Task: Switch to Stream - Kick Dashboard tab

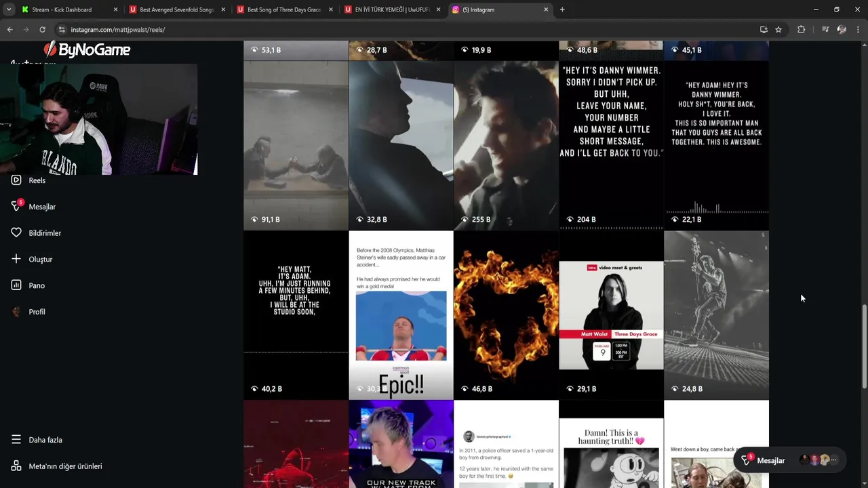Action: coord(70,9)
